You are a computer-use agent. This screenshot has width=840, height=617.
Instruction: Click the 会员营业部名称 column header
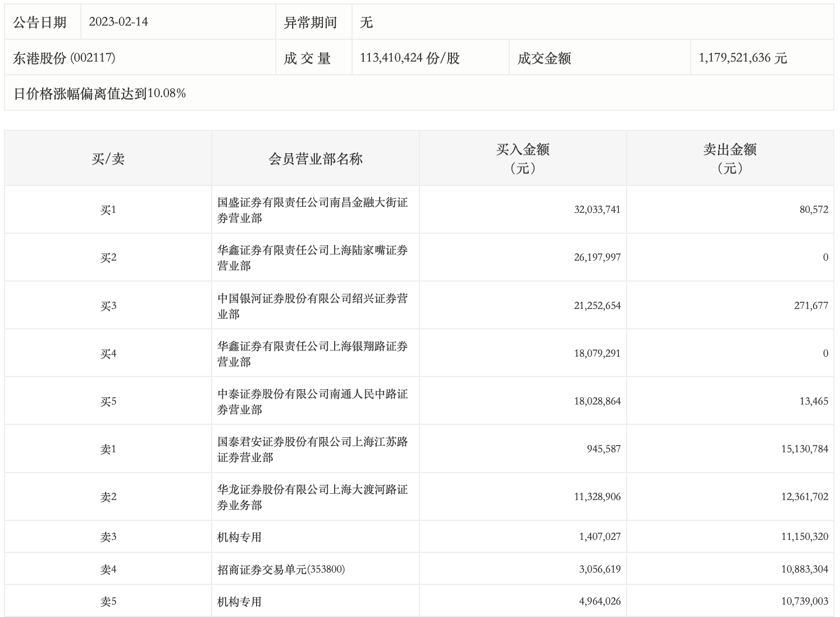[x=315, y=159]
